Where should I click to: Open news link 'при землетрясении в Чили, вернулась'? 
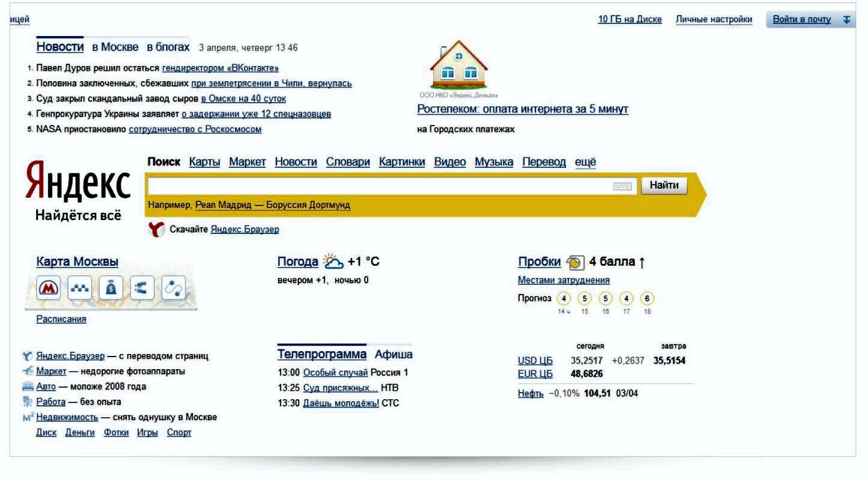tap(272, 84)
